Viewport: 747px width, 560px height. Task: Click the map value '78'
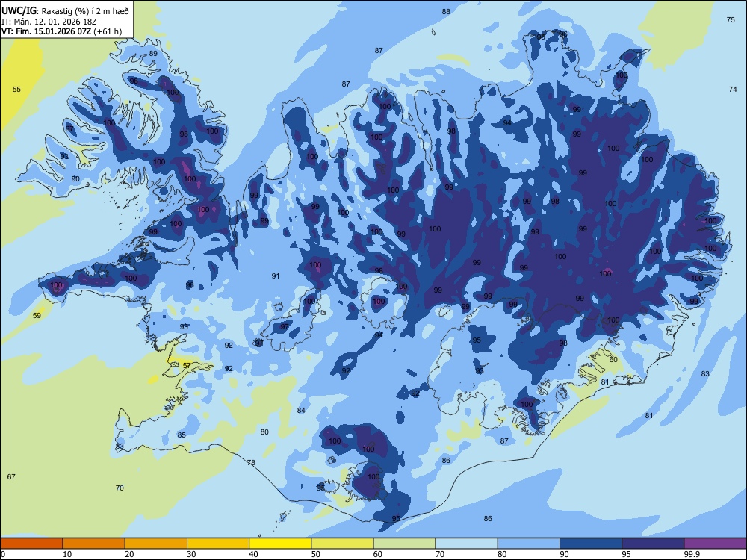(251, 462)
